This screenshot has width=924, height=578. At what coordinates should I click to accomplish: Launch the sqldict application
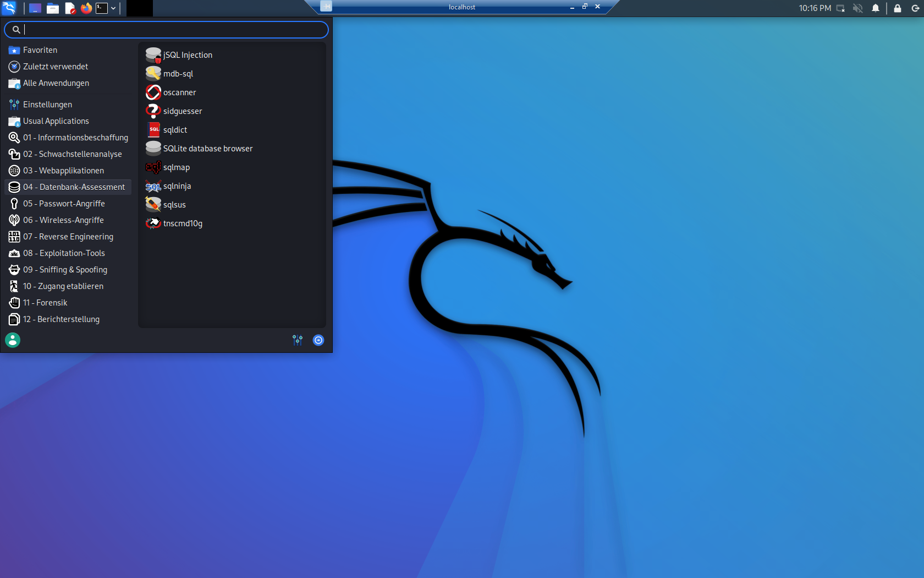click(232, 130)
